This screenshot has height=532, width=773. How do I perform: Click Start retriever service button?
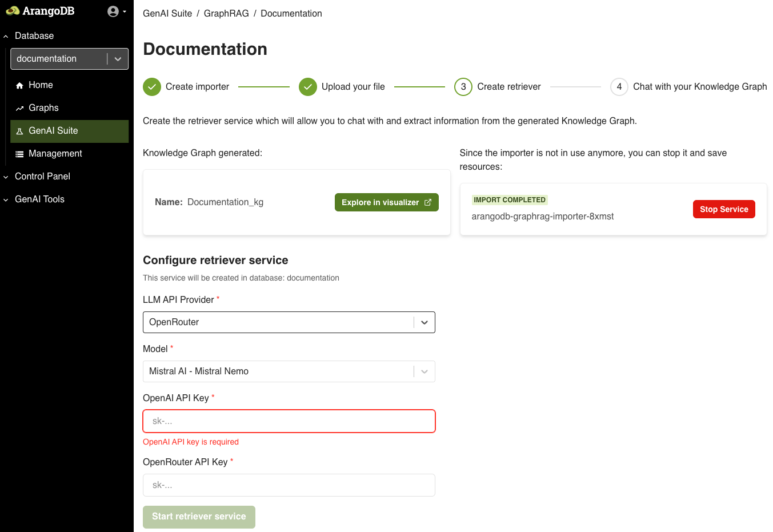click(x=199, y=517)
